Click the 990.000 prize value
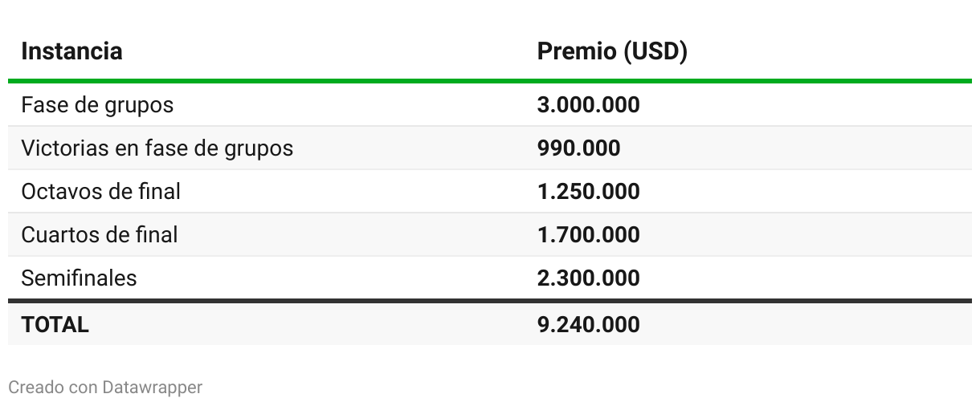Image resolution: width=980 pixels, height=406 pixels. pyautogui.click(x=578, y=148)
